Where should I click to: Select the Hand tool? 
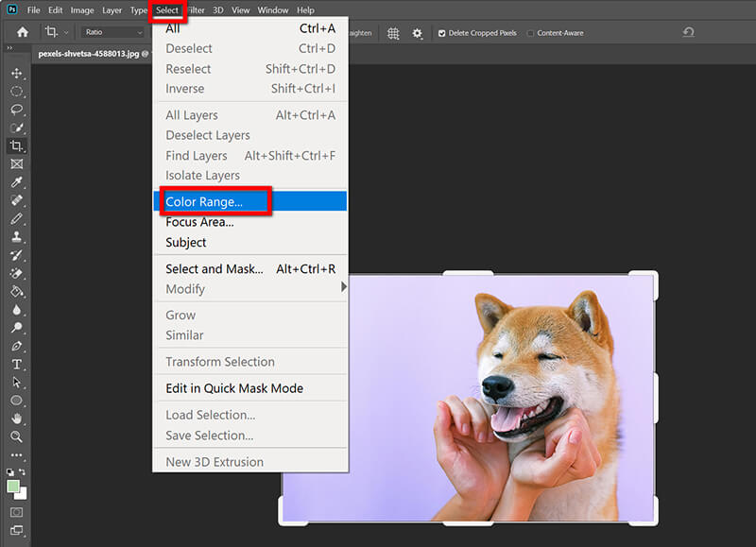pos(17,419)
